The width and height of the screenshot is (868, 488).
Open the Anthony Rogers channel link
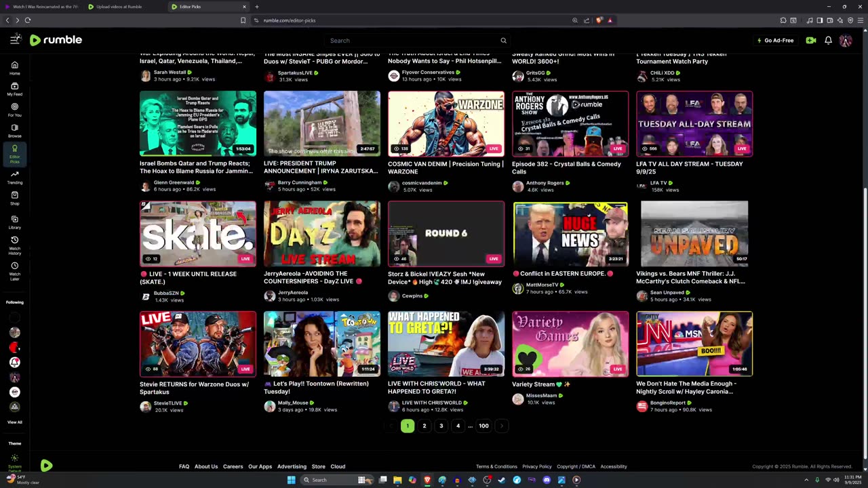coord(545,183)
